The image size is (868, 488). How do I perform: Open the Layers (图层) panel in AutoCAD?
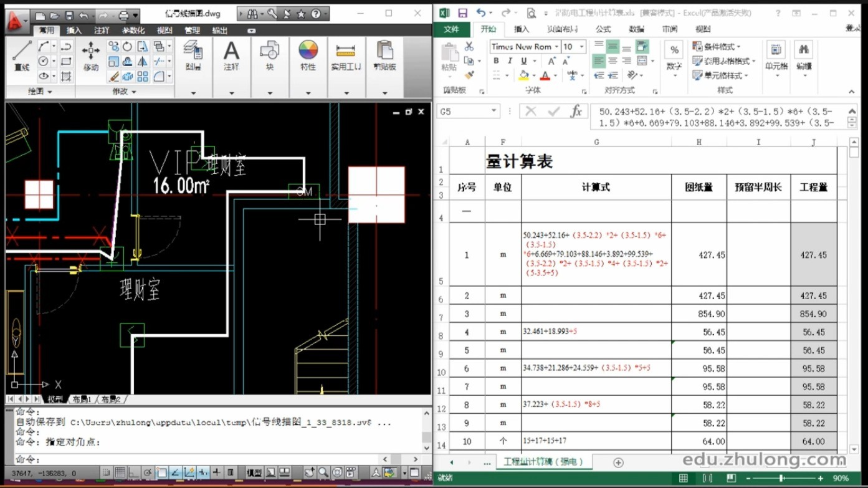(193, 56)
